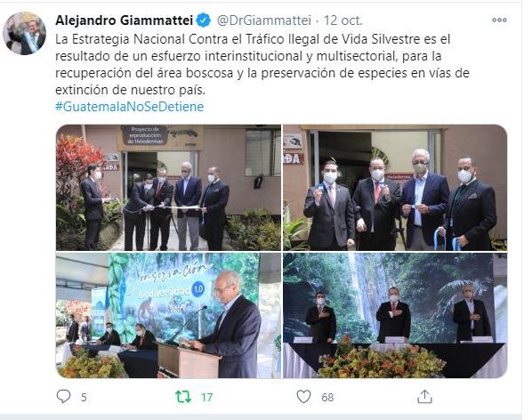Open the 12 oct. timestamp link
Viewport: 532px width, 420px height.
point(343,20)
